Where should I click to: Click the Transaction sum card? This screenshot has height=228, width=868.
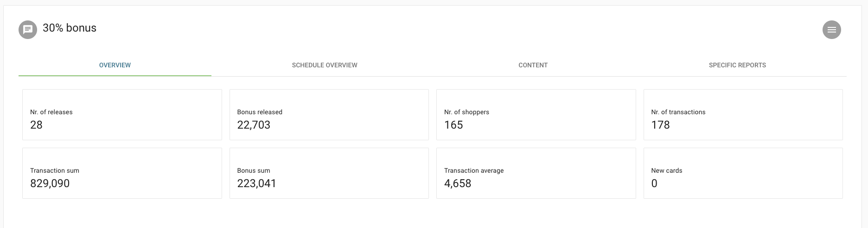122,173
